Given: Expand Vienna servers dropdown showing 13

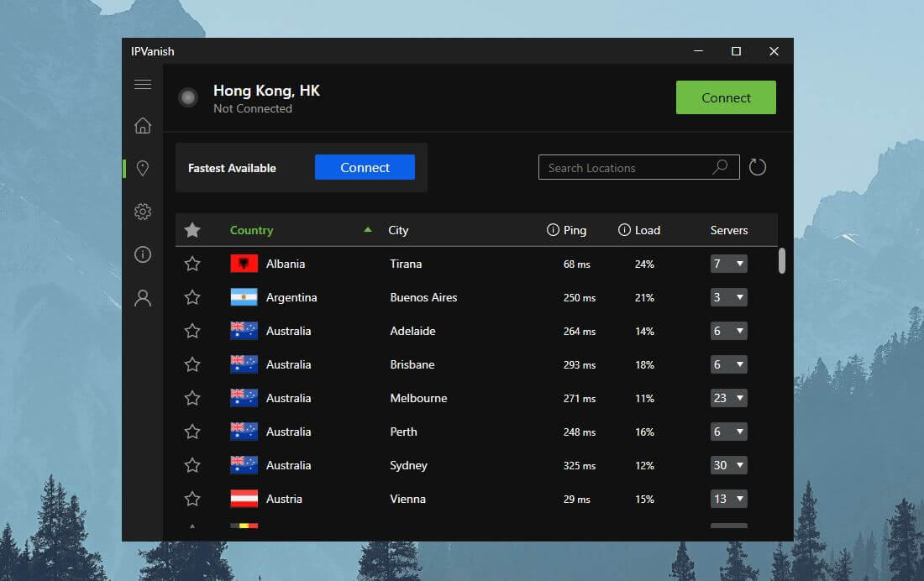Looking at the screenshot, I should point(729,499).
